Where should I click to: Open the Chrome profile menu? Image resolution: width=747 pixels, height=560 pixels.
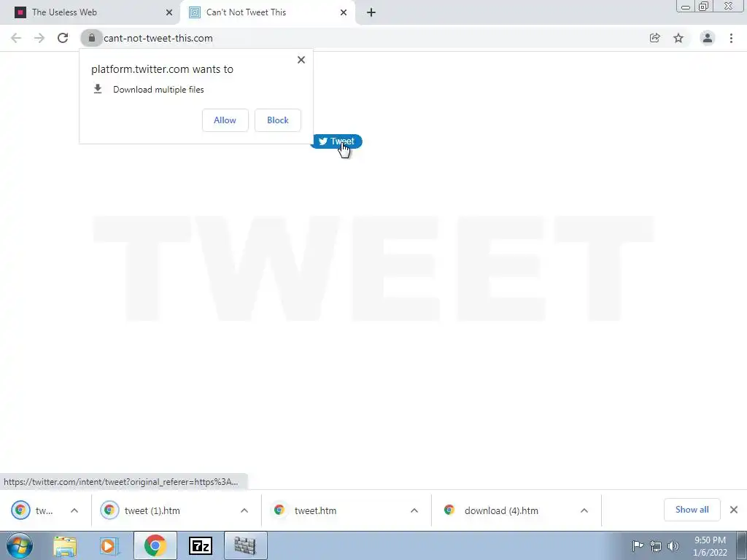[x=708, y=38]
